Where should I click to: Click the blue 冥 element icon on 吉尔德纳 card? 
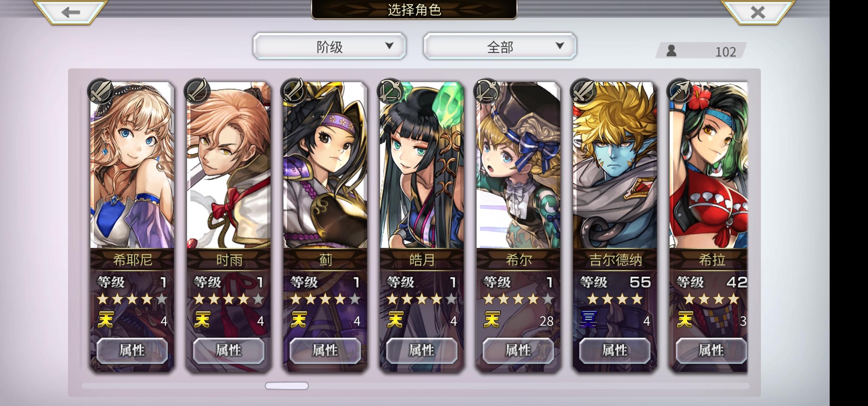tap(588, 320)
